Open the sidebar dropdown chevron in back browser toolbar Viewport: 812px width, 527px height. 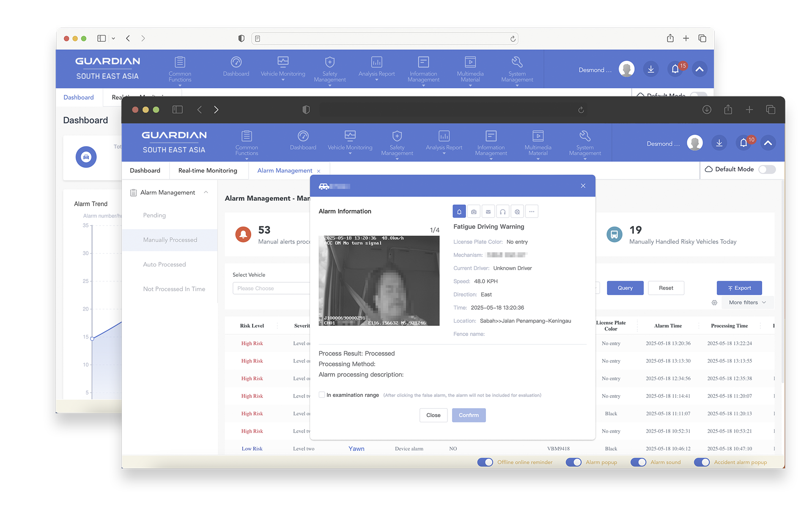113,38
